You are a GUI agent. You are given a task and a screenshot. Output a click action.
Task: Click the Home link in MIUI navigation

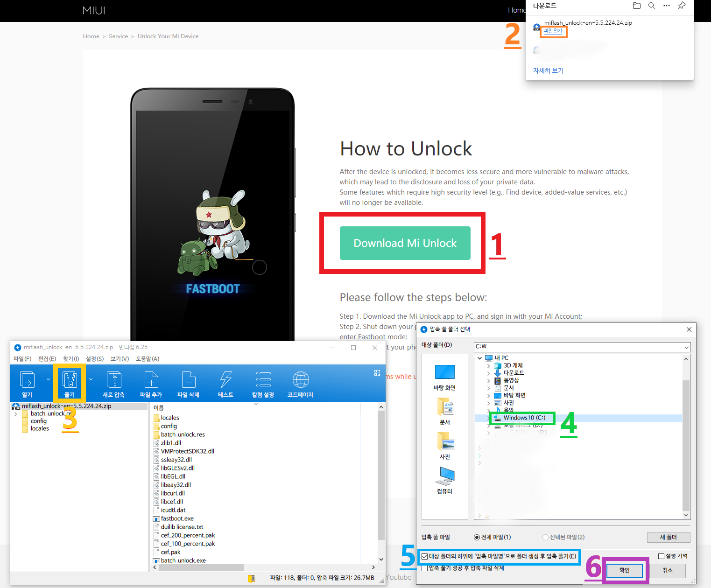pos(516,10)
